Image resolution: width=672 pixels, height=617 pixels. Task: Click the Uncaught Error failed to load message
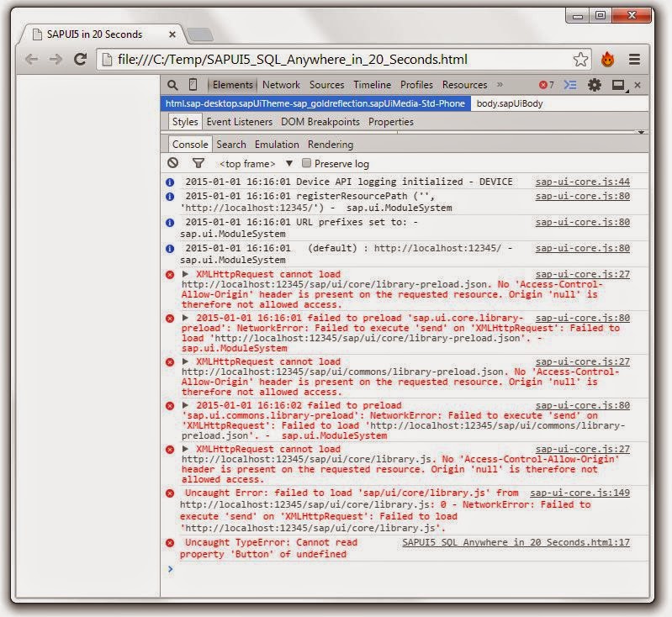click(x=385, y=510)
